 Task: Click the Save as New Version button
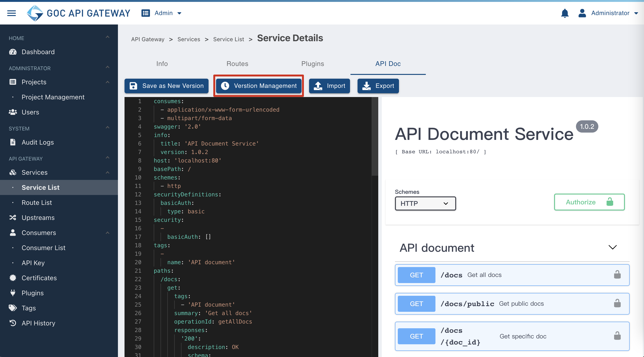[x=166, y=86]
